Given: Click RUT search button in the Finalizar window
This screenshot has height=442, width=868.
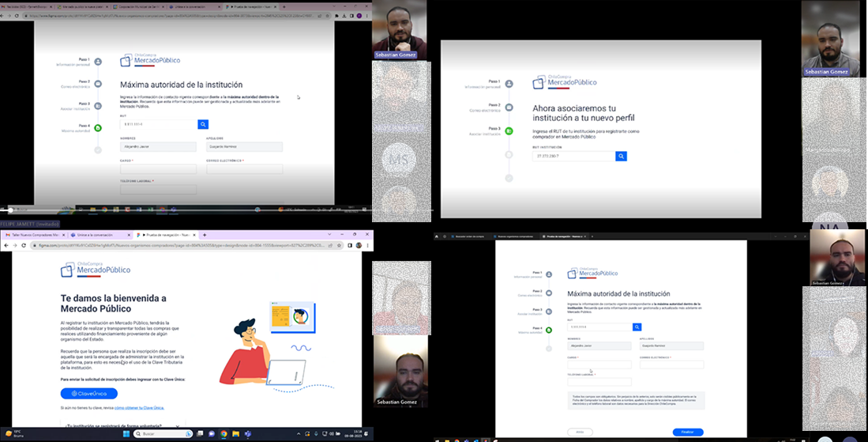Looking at the screenshot, I should coord(637,327).
